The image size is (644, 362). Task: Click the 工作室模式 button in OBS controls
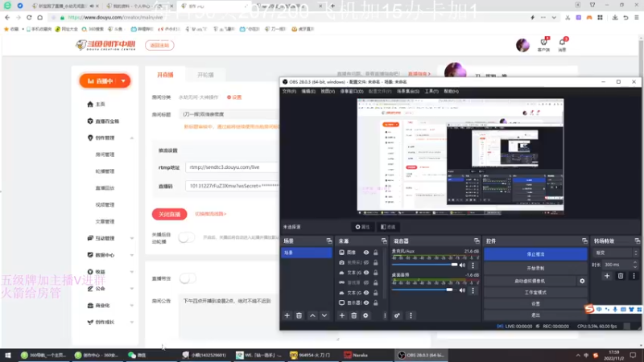[535, 293]
